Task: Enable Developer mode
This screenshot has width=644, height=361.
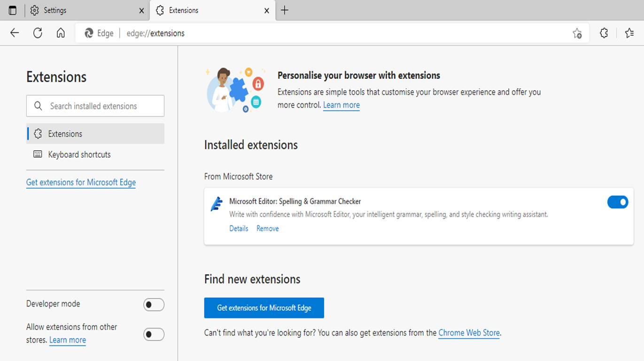Action: (154, 304)
